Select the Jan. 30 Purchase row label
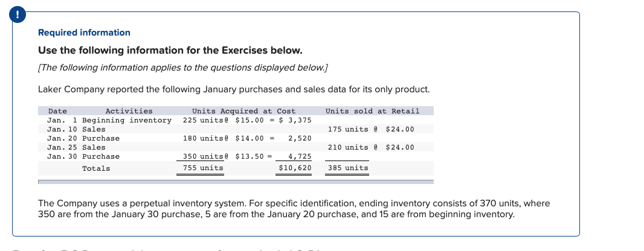The height and width of the screenshot is (251, 644). coord(83,156)
